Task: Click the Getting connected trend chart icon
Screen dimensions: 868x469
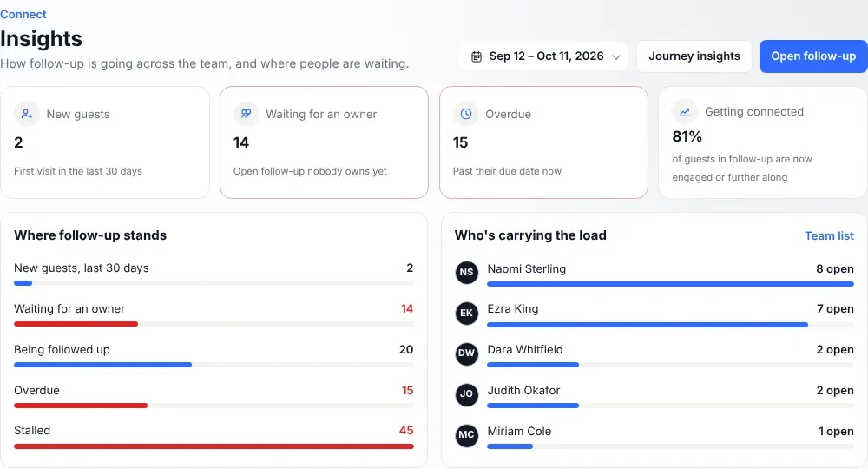Action: (x=685, y=112)
